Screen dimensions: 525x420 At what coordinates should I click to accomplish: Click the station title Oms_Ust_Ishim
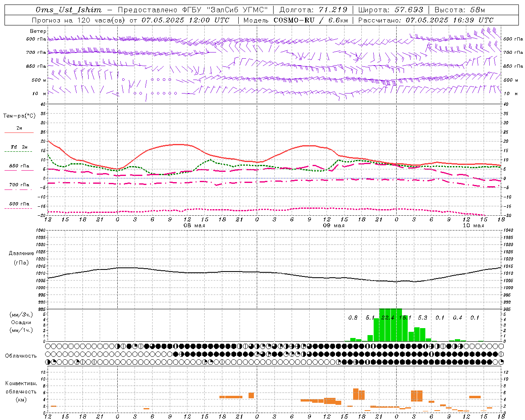click(x=68, y=10)
